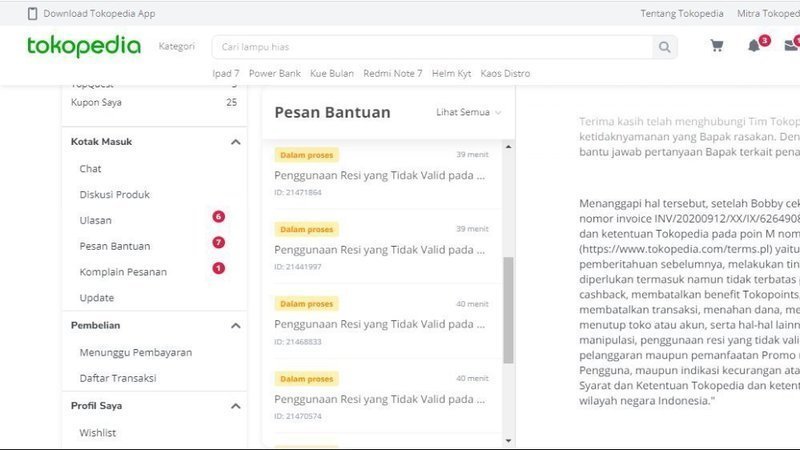Open help message ID: 21468833
Screen dimensions: 800x450
click(x=382, y=322)
